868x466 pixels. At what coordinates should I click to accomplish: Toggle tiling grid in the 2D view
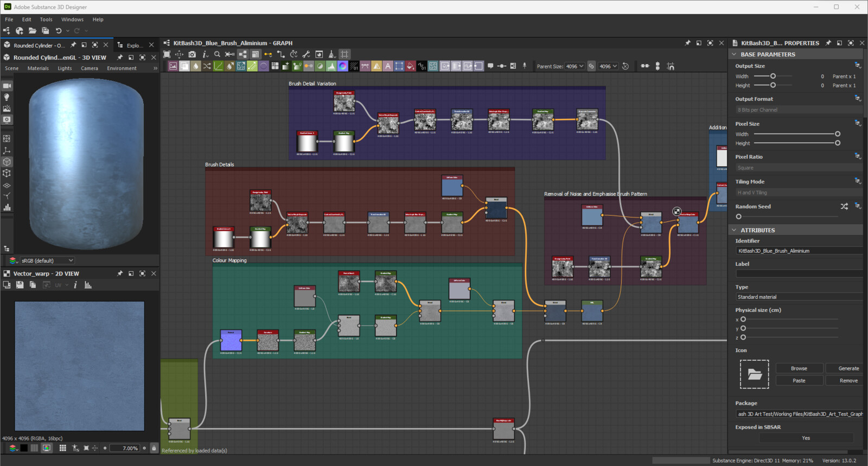pos(63,448)
